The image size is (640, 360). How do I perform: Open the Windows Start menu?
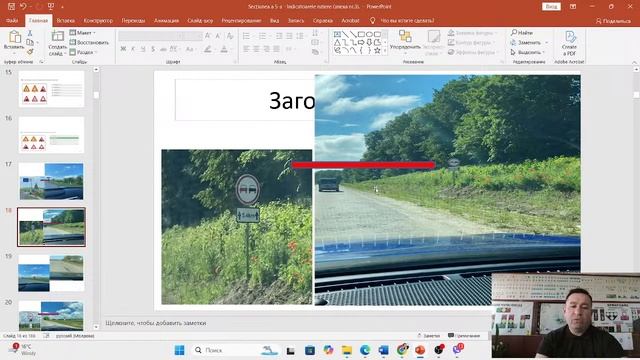tap(179, 350)
